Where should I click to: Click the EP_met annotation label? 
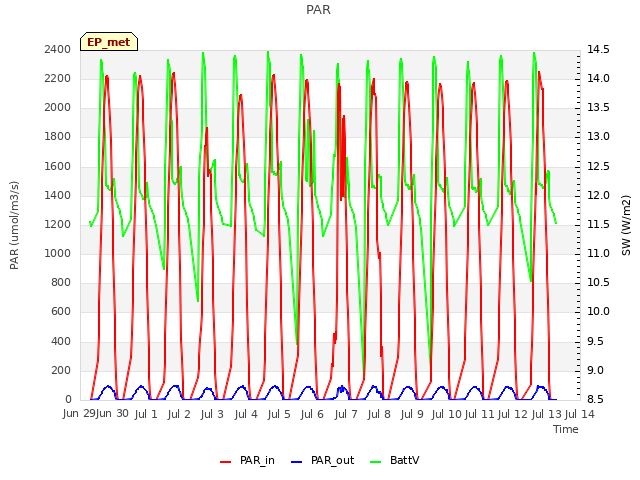pyautogui.click(x=109, y=42)
